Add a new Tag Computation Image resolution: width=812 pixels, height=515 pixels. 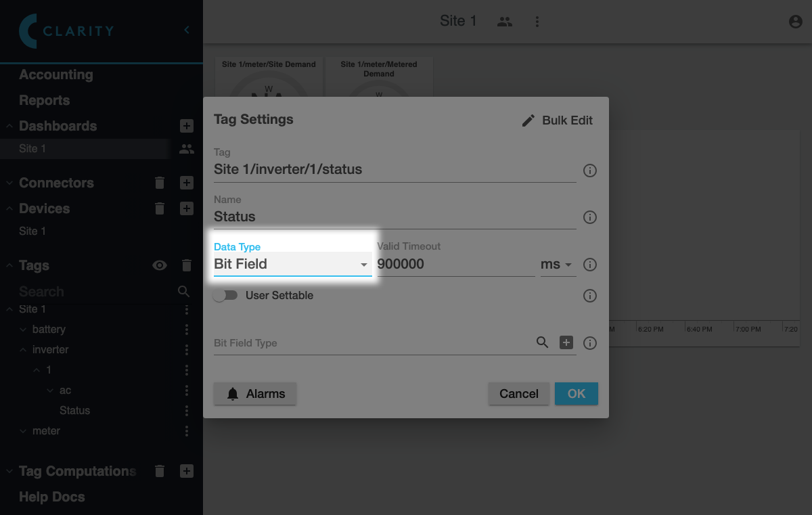[187, 471]
